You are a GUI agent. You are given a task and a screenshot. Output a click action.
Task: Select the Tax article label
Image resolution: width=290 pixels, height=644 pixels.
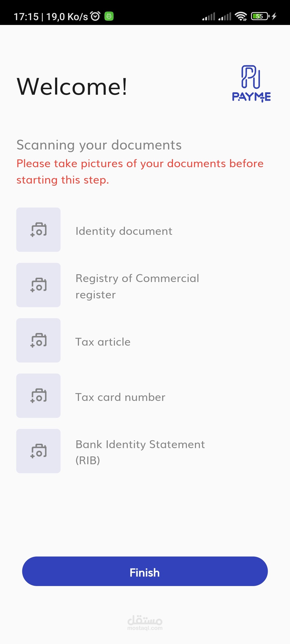coord(103,342)
